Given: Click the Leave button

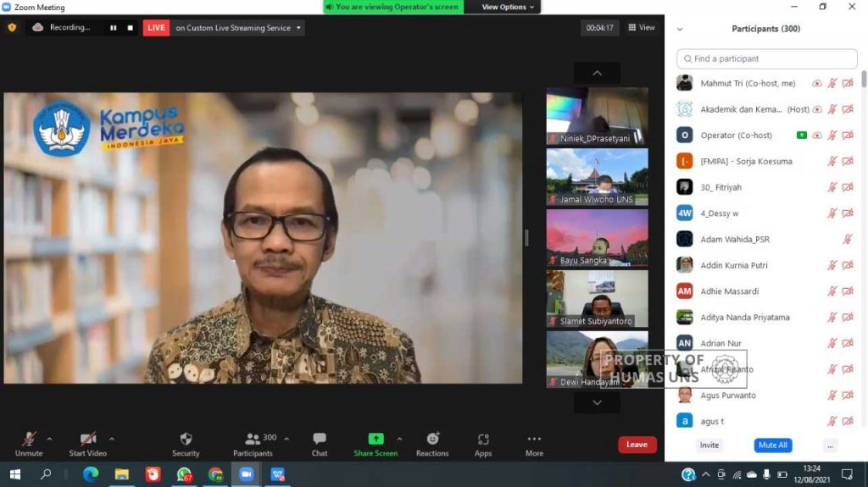Looking at the screenshot, I should [x=637, y=445].
